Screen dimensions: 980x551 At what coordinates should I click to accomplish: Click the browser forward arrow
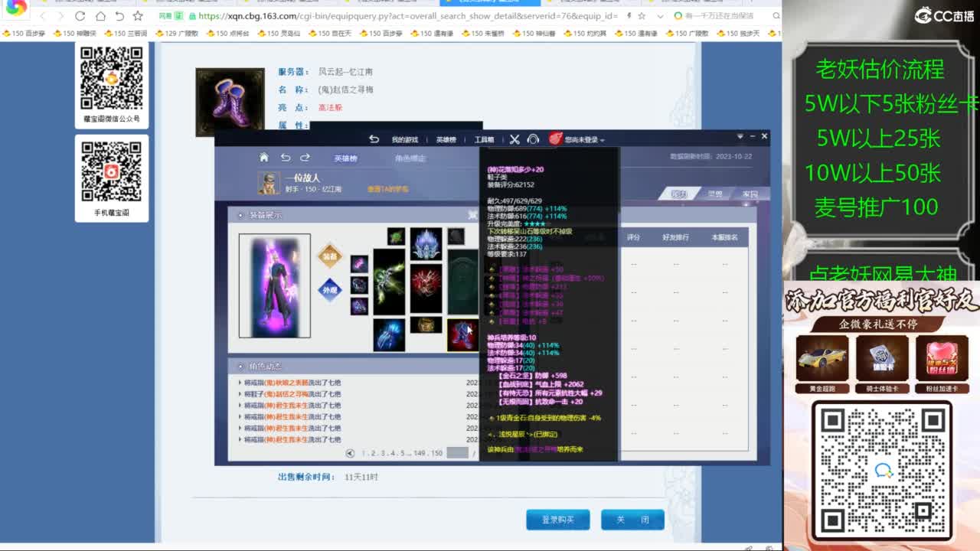coord(61,16)
